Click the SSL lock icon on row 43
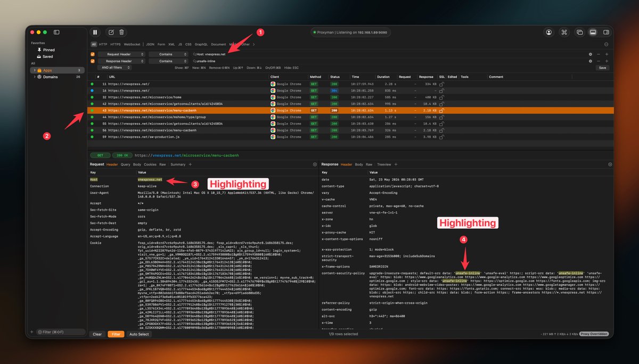Viewport: 639px width, 364px height. (441, 110)
